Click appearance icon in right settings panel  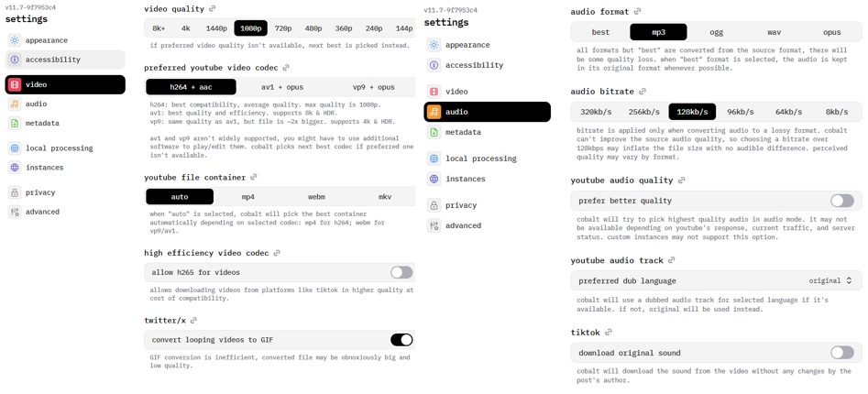click(x=434, y=45)
